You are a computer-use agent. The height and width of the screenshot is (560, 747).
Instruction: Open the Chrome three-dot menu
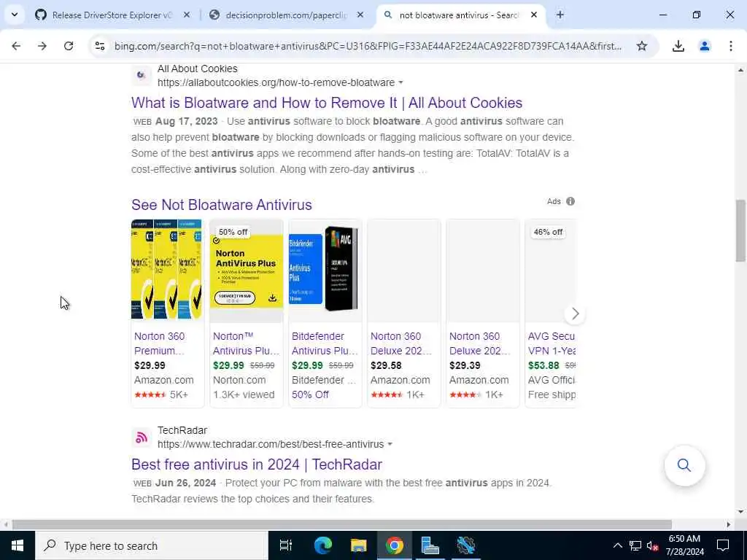[731, 46]
